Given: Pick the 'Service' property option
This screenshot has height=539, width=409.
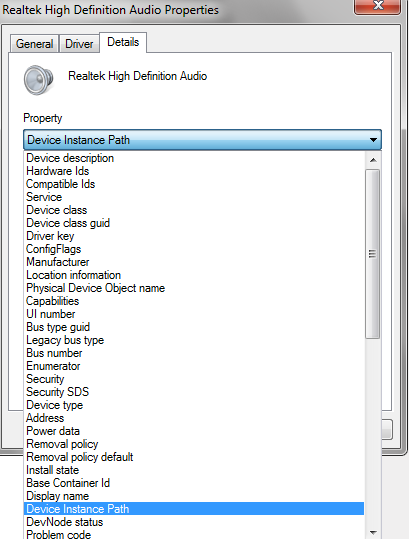Looking at the screenshot, I should click(x=194, y=197).
